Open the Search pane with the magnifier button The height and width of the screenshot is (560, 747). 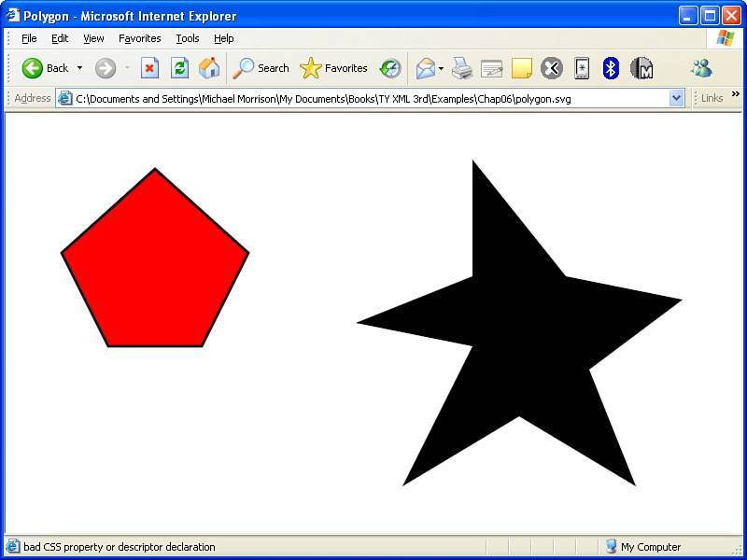point(261,68)
